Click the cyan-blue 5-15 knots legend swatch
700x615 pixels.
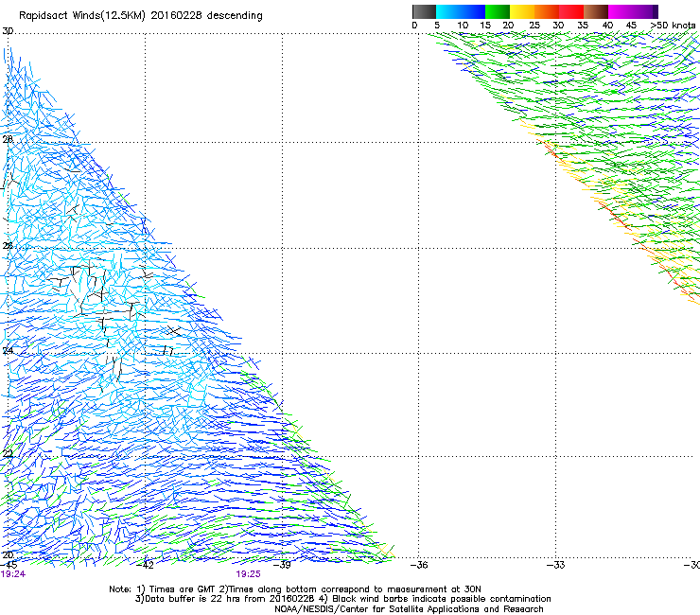tap(461, 11)
